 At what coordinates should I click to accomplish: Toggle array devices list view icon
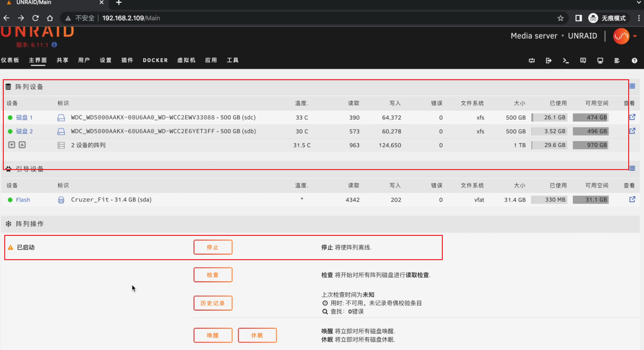[x=632, y=86]
